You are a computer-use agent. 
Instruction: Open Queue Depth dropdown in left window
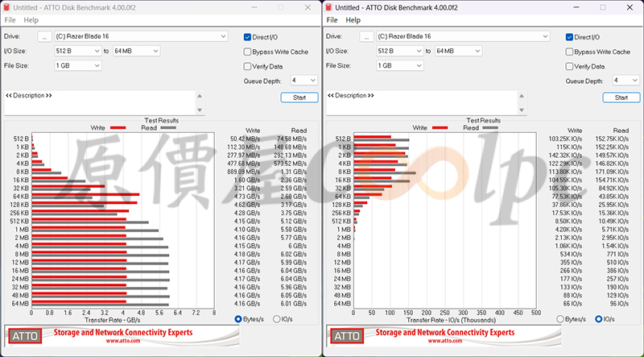[303, 81]
